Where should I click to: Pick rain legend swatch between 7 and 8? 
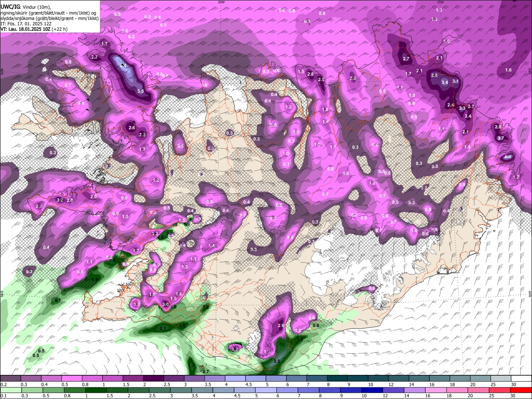point(308,390)
